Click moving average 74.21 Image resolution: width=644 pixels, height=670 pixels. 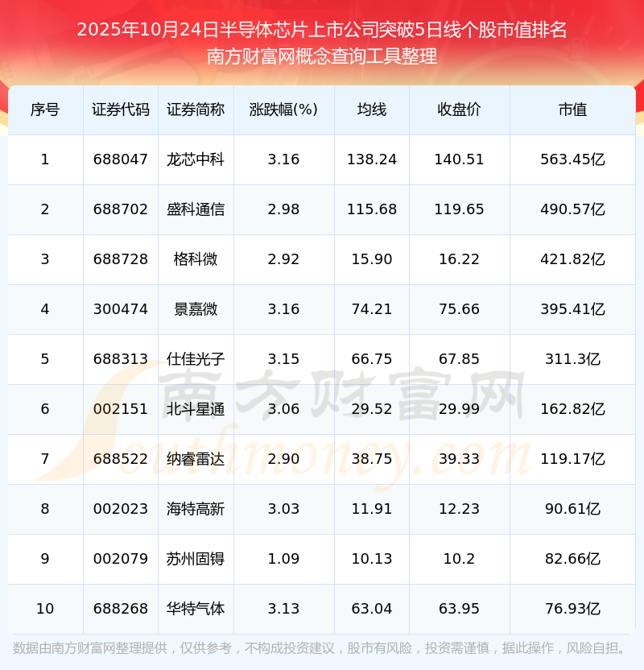[372, 309]
